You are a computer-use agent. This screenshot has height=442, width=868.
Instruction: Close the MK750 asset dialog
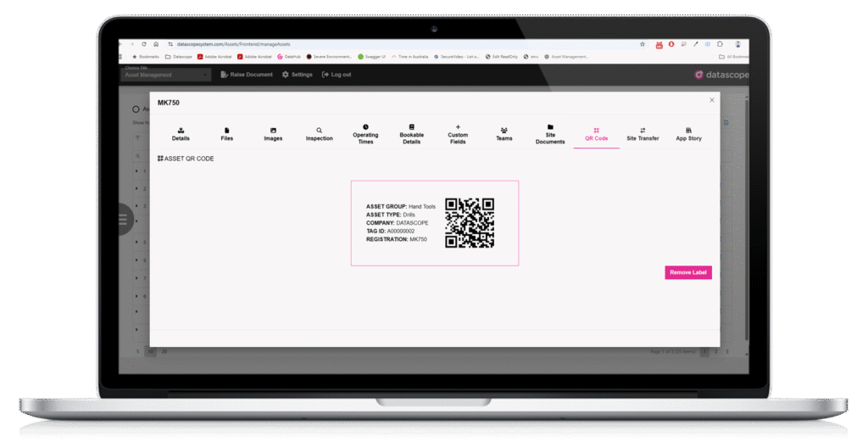712,100
